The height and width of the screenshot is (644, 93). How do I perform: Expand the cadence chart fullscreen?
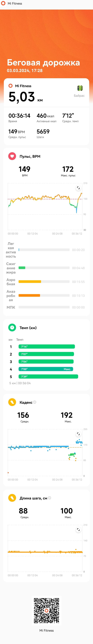point(78,434)
